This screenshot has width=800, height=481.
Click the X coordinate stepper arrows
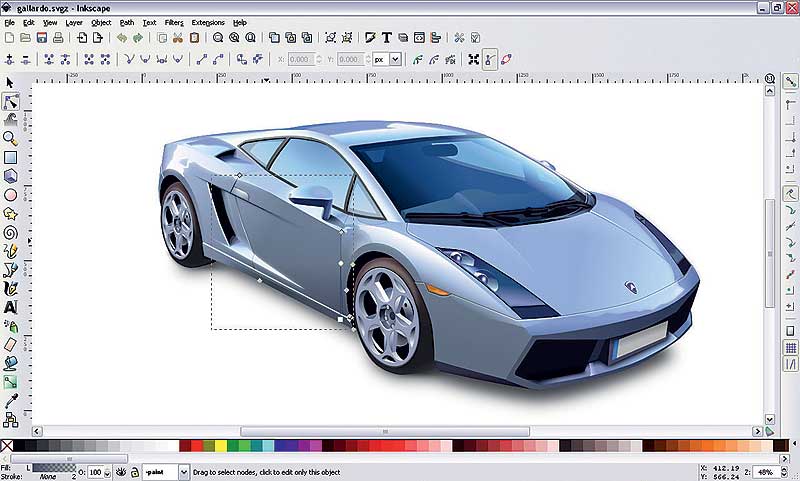point(319,60)
